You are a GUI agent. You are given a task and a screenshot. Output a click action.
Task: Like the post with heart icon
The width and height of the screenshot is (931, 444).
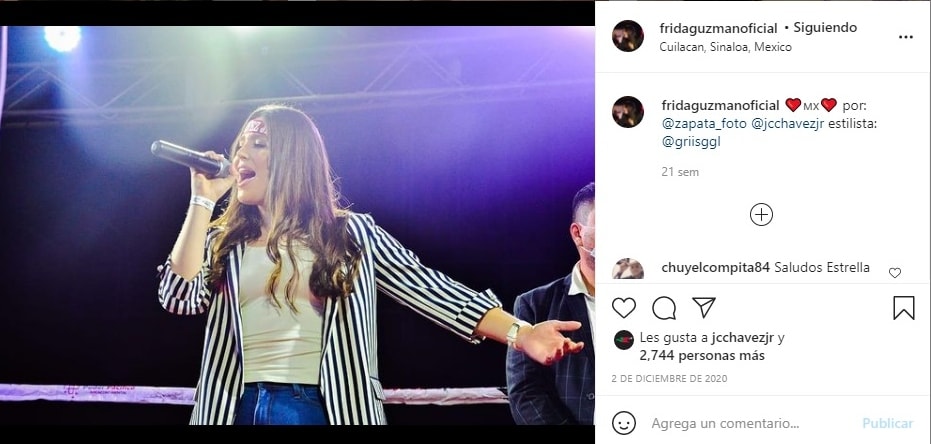pyautogui.click(x=623, y=308)
